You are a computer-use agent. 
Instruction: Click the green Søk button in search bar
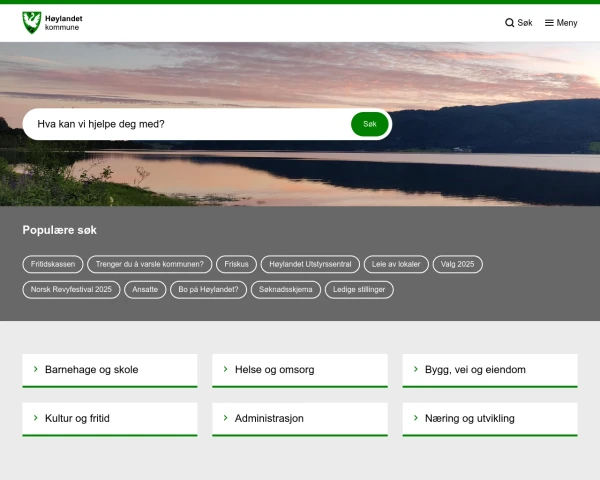370,124
